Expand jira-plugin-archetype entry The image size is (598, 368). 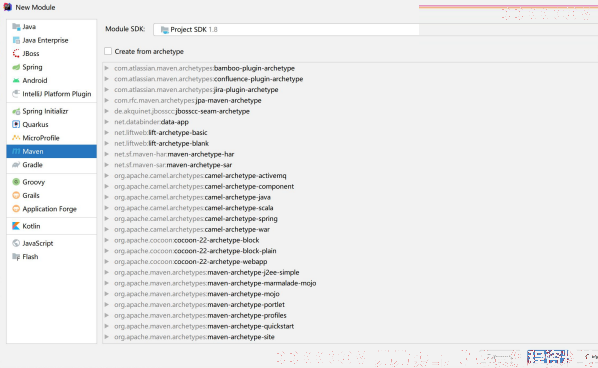[107, 90]
